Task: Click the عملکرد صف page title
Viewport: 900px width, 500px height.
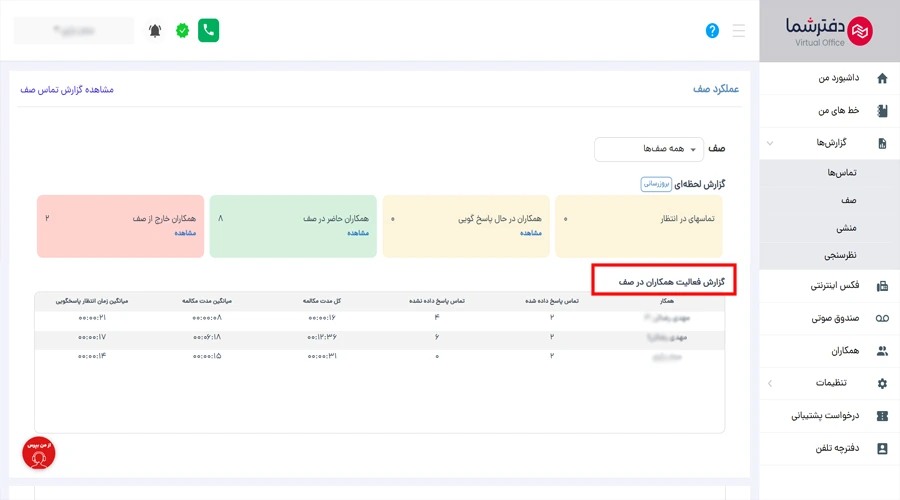Action: point(716,89)
